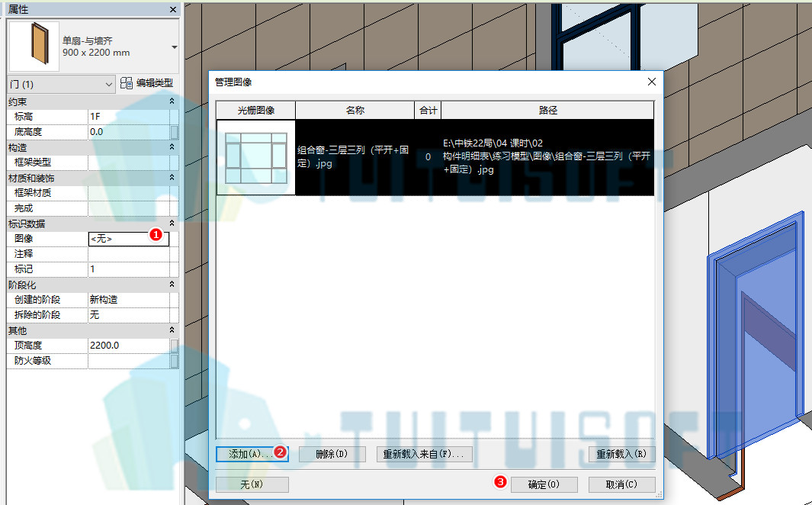Click the 顶高度 value 2200.0
This screenshot has height=505, width=812.
click(129, 346)
